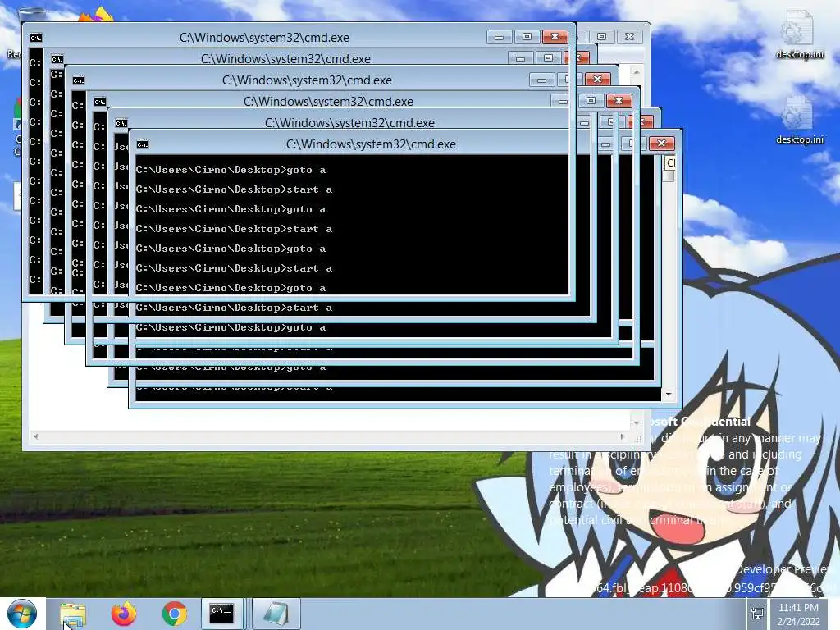Launch Google Chrome from the taskbar
Screen dimensions: 840x630
(x=174, y=614)
